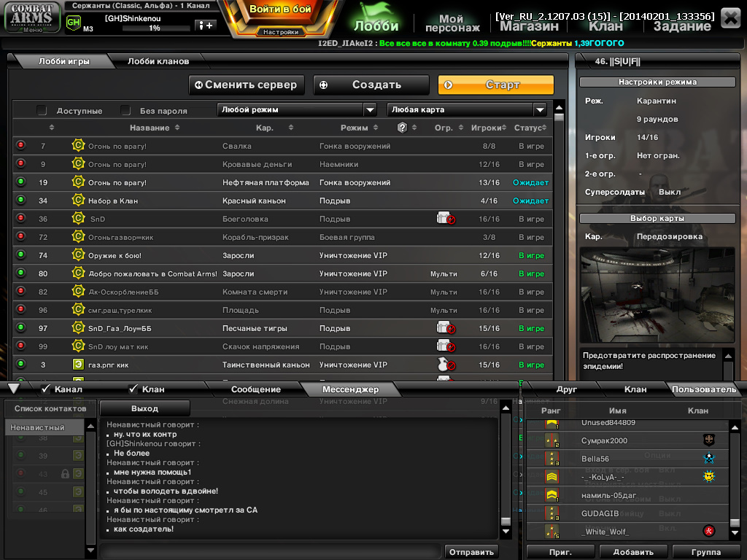Image resolution: width=747 pixels, height=560 pixels.
Task: Click weapon restriction icon in room 99
Action: coord(446,346)
